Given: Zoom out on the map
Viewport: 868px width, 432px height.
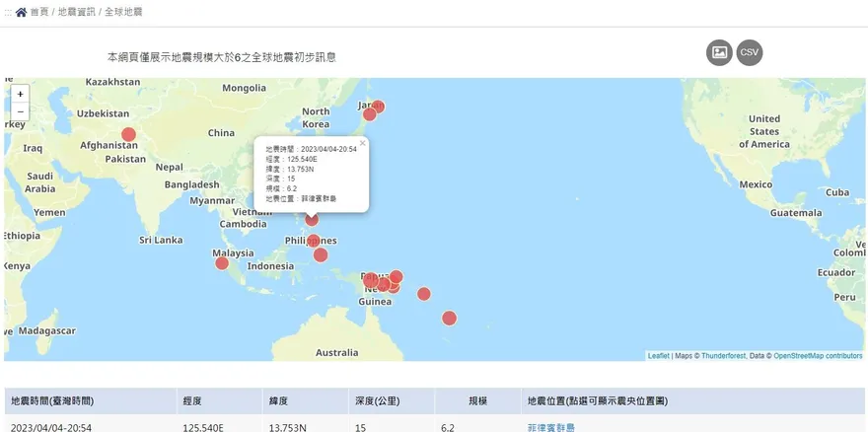Looking at the screenshot, I should pyautogui.click(x=20, y=111).
